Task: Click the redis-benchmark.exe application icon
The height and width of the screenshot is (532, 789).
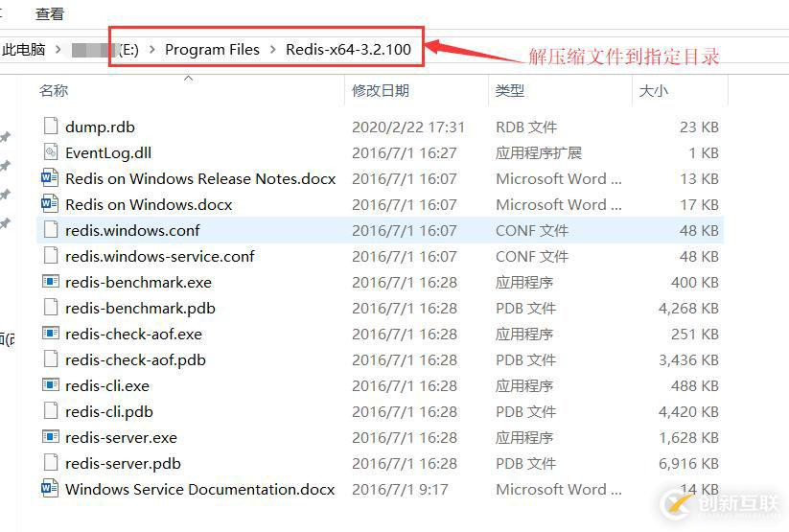Action: (50, 282)
